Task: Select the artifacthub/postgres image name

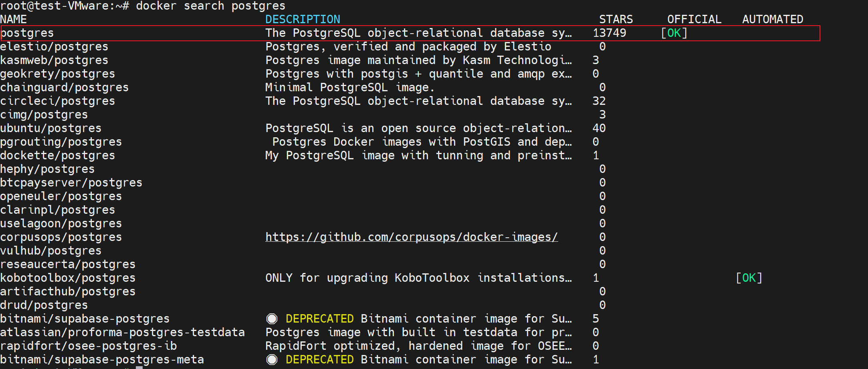Action: (x=68, y=291)
